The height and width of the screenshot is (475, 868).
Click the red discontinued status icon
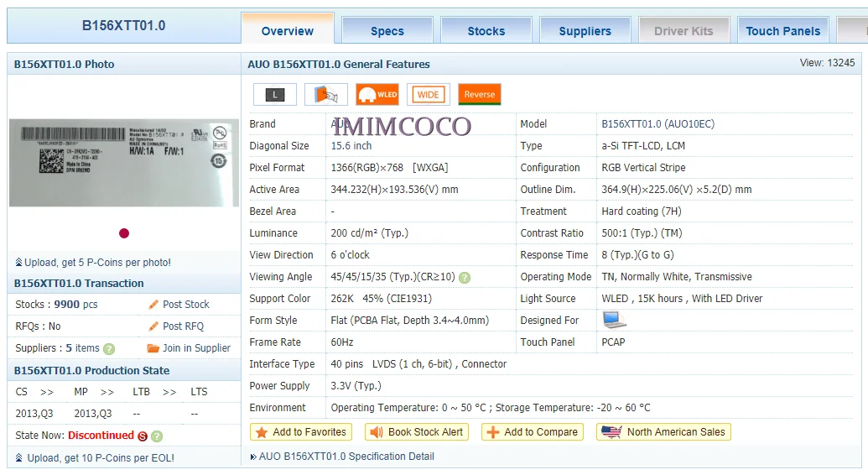(x=143, y=436)
